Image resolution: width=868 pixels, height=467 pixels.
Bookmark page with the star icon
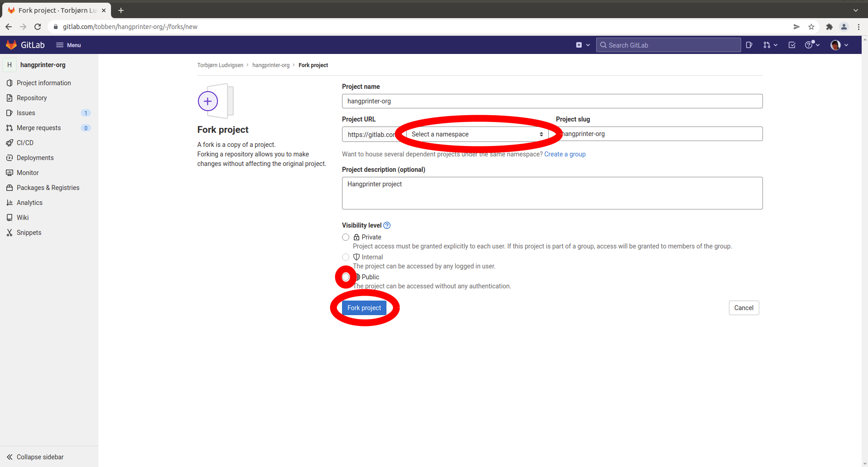click(x=811, y=27)
